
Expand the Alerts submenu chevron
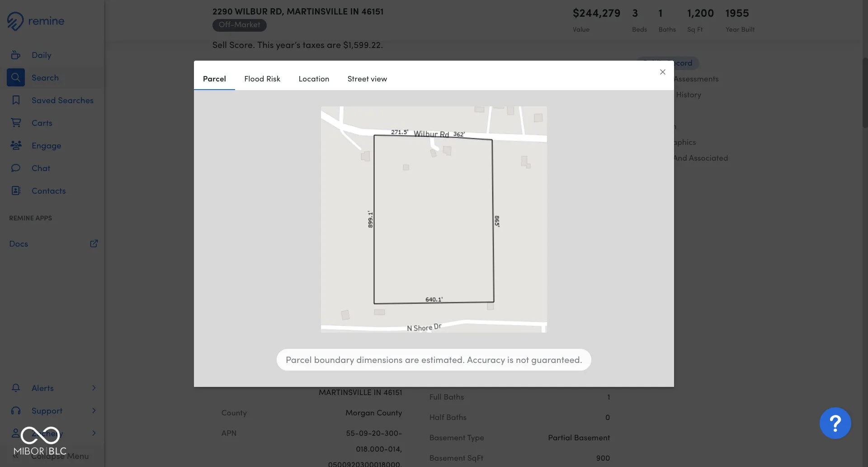point(94,388)
